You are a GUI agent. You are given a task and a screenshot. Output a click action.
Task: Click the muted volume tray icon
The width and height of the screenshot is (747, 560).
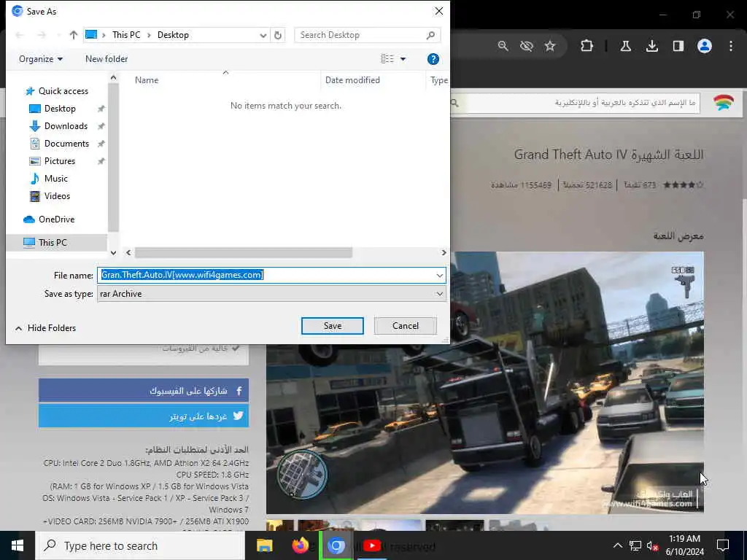[x=653, y=545]
